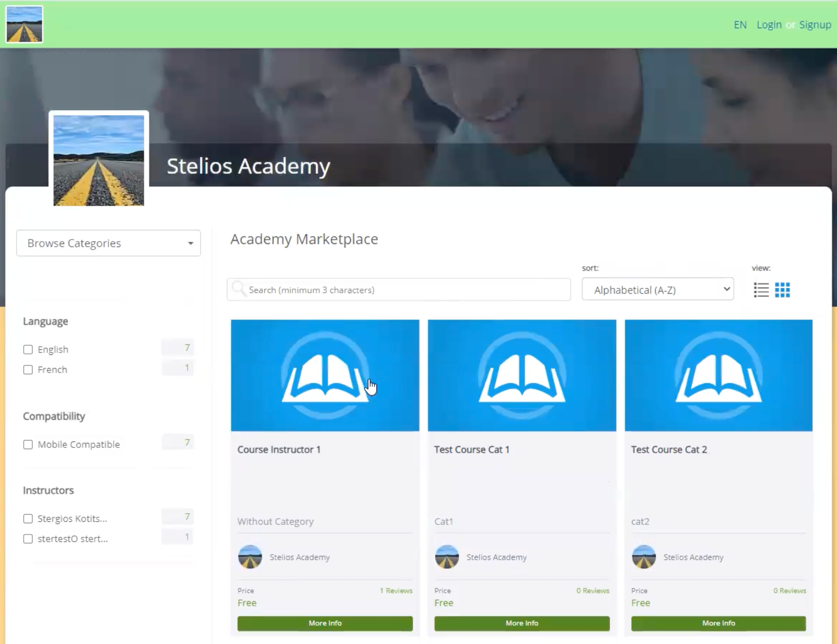Image resolution: width=837 pixels, height=644 pixels.
Task: Enable the Mobile Compatible filter
Action: coord(28,444)
